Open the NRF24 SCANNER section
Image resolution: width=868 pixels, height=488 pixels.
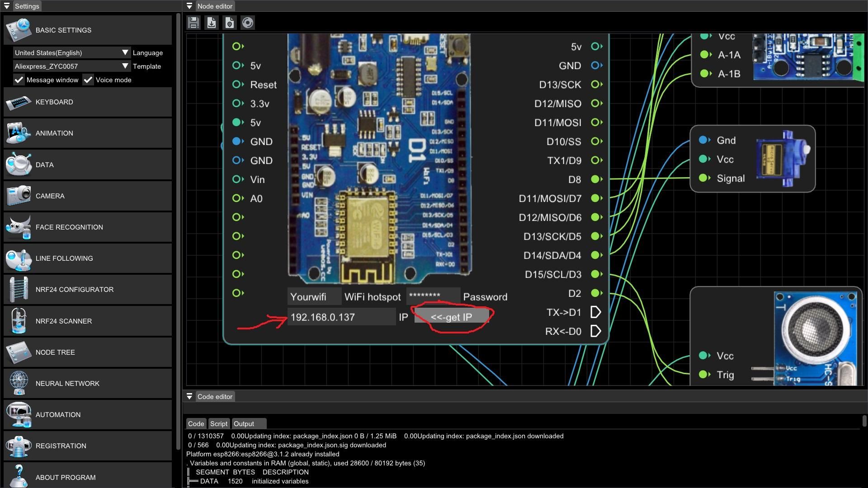[x=88, y=321]
